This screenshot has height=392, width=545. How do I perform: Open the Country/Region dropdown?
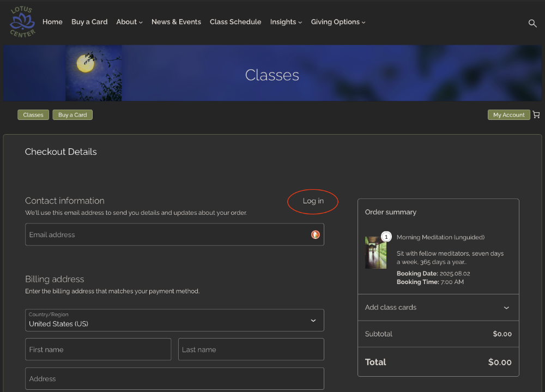(x=174, y=321)
